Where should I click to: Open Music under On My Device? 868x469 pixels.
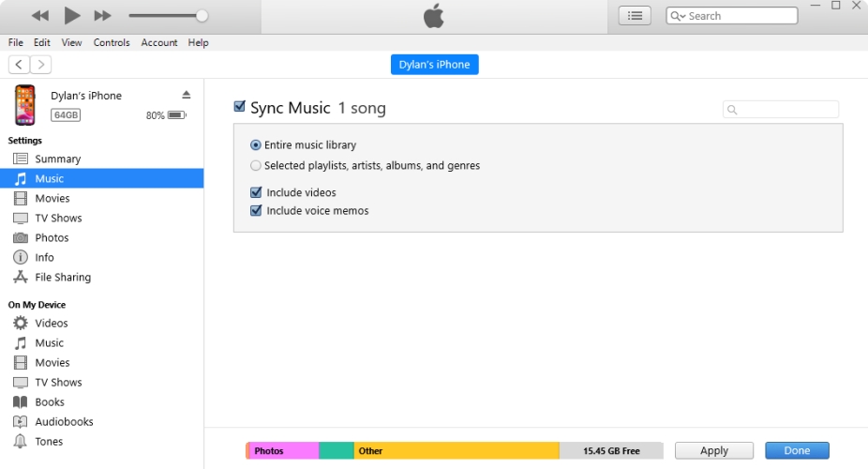pos(102,342)
